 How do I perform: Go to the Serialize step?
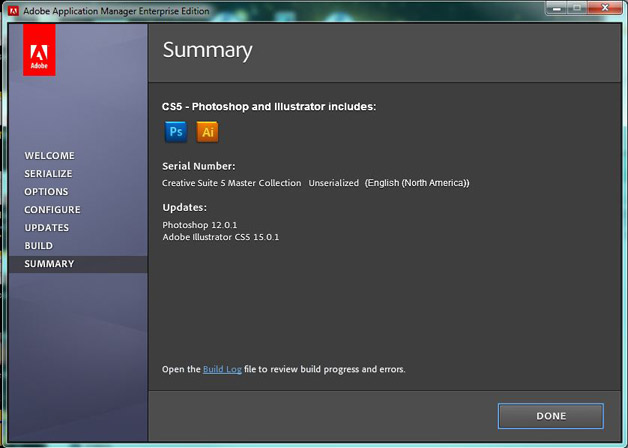pos(48,174)
